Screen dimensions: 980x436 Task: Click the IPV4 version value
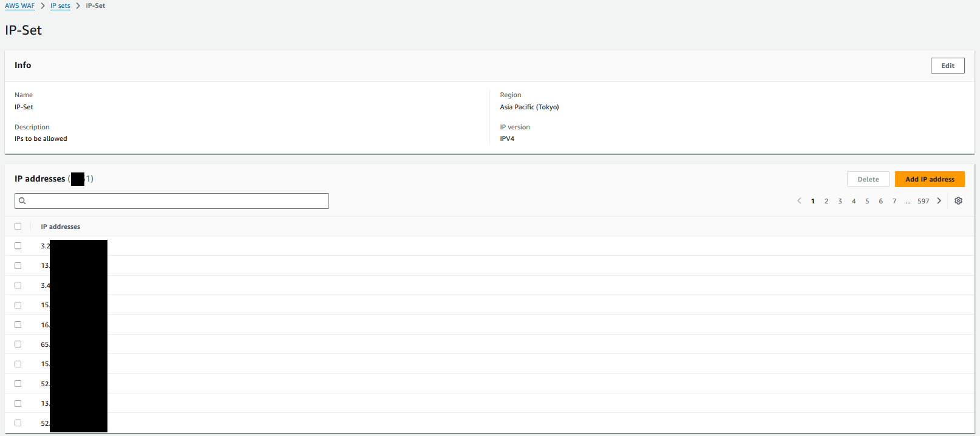[x=507, y=138]
